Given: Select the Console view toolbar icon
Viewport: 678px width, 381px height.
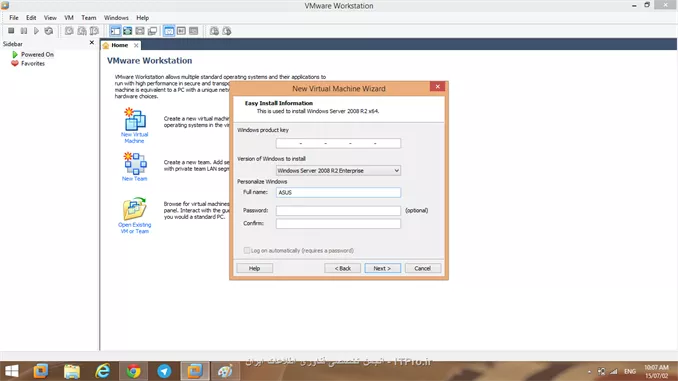Looking at the screenshot, I should (194, 31).
